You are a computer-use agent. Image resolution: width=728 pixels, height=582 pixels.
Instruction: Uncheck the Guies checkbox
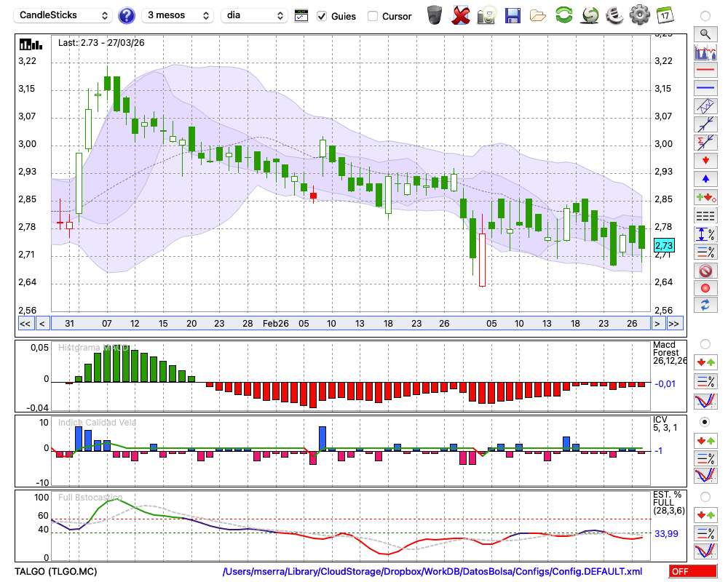[322, 16]
